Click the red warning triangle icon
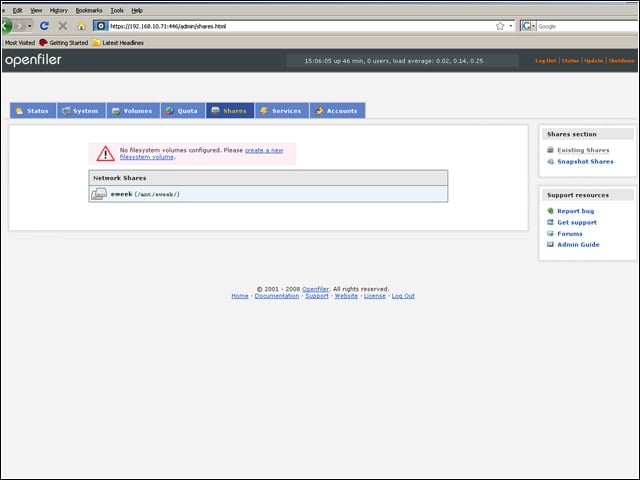This screenshot has height=480, width=640. (x=105, y=153)
